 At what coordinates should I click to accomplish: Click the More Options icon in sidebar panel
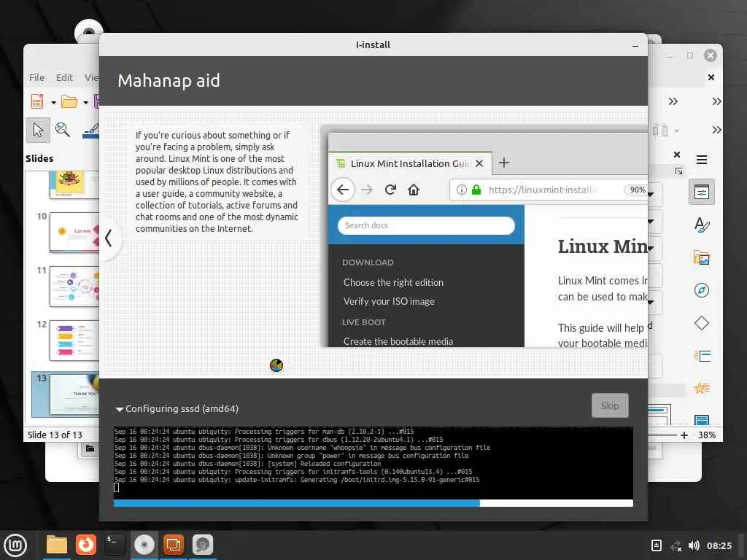679,171
